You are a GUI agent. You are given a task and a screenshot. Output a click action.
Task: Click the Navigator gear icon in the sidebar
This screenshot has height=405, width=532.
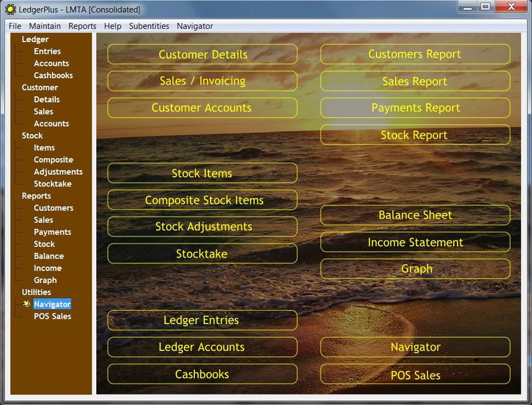click(26, 304)
